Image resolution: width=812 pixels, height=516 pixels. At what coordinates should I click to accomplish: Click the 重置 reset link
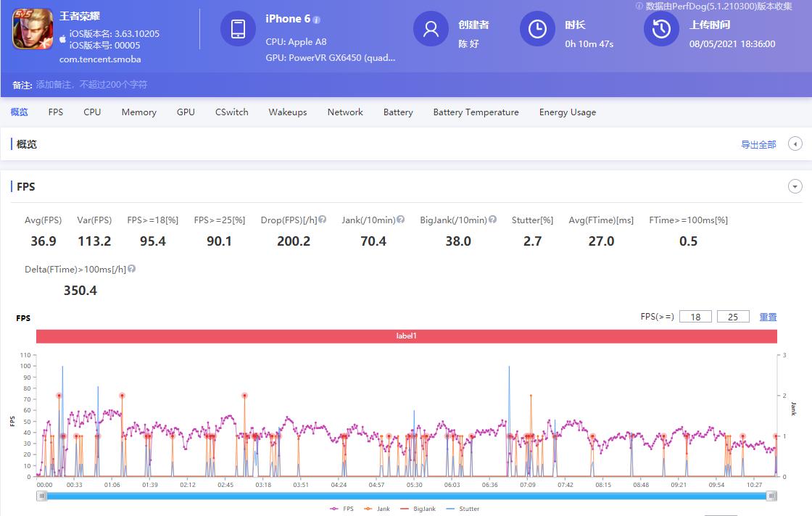point(768,317)
